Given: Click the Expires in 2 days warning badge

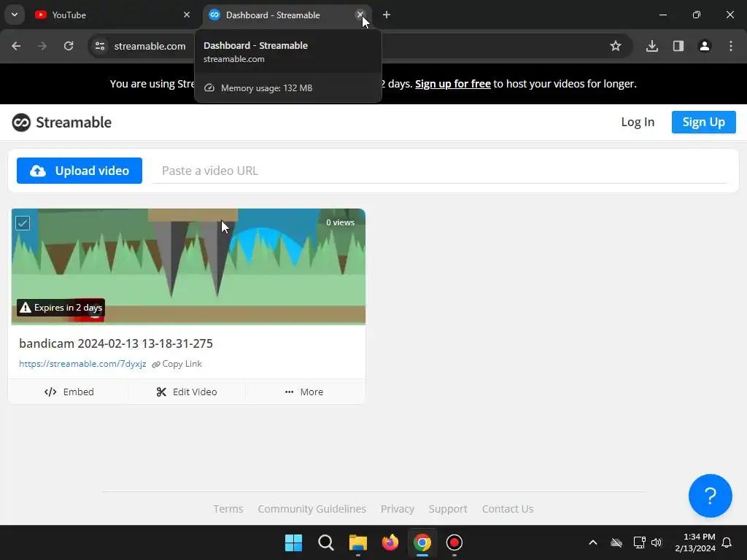Looking at the screenshot, I should coord(61,308).
